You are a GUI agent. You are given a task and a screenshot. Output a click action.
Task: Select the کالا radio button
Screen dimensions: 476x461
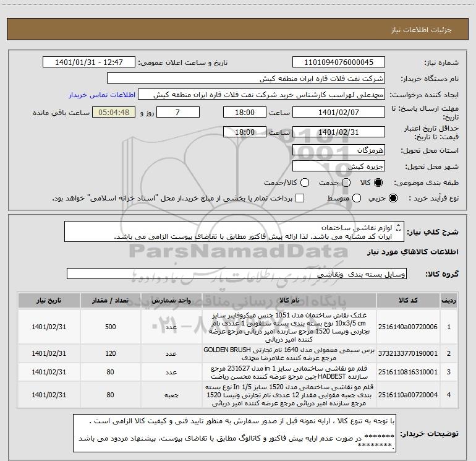(378, 183)
